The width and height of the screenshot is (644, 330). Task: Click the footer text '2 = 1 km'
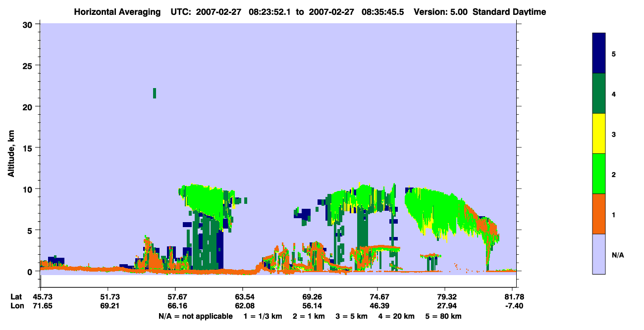[x=309, y=316]
